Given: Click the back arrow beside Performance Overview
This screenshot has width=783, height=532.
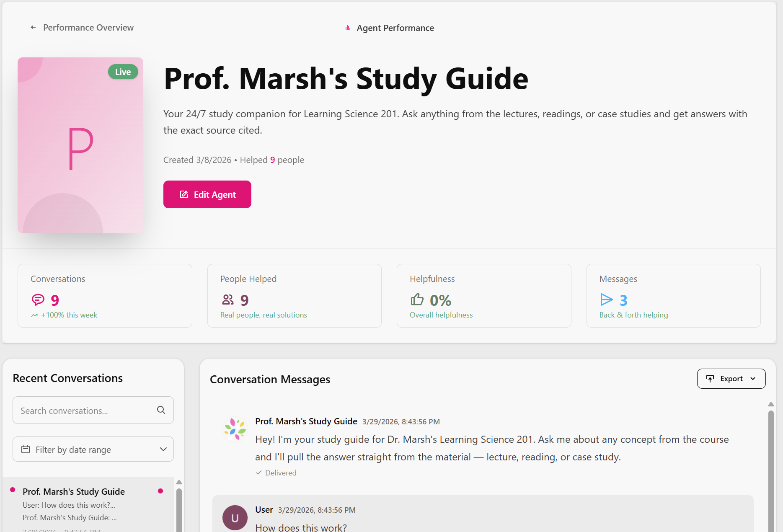Looking at the screenshot, I should 33,28.
